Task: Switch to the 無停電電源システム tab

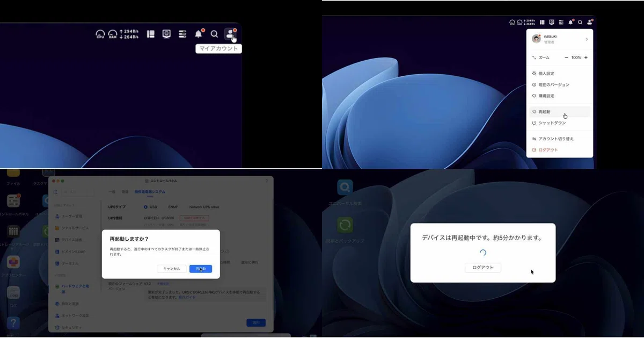Action: click(150, 192)
